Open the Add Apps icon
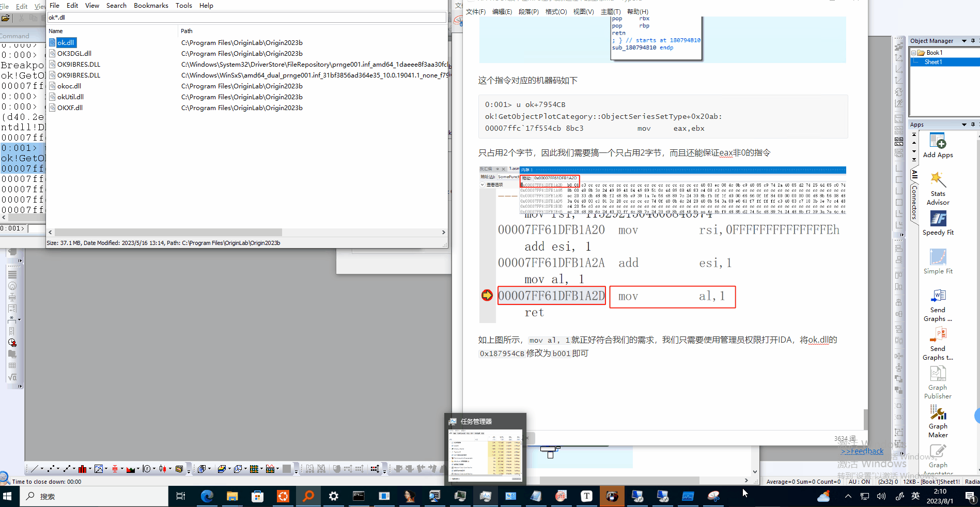 pos(938,145)
